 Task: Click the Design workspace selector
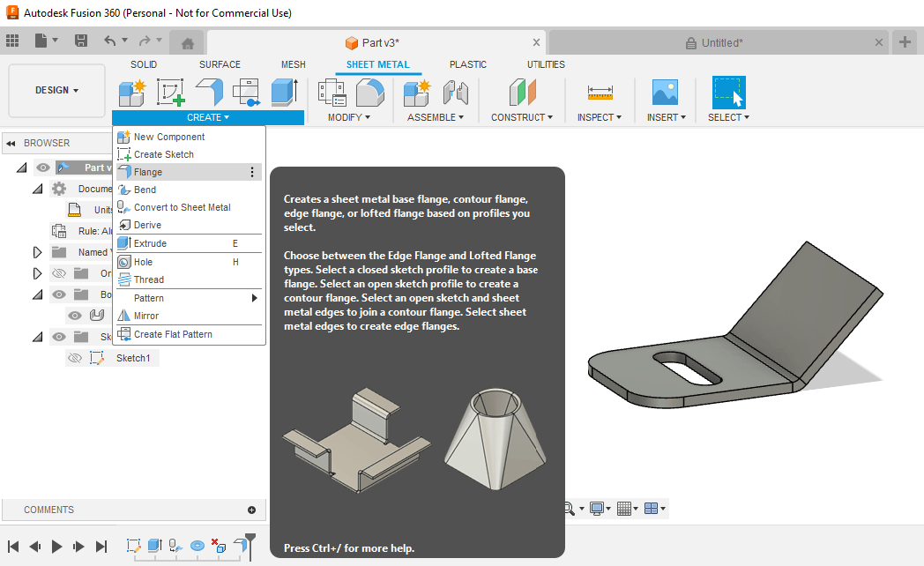56,90
